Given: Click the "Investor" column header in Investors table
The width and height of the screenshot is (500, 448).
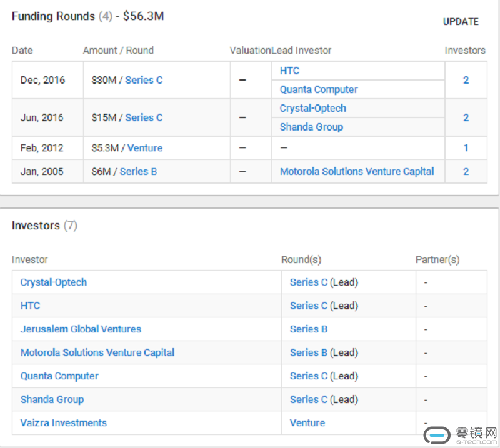Looking at the screenshot, I should (29, 260).
